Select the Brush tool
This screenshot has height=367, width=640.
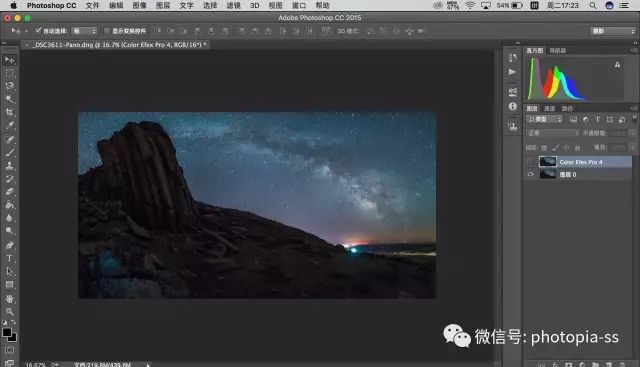click(9, 152)
